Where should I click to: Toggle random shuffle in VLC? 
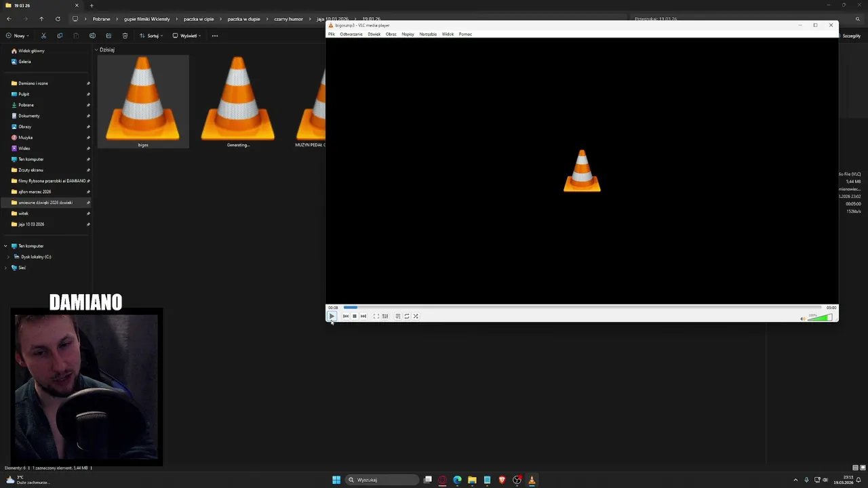pos(416,316)
